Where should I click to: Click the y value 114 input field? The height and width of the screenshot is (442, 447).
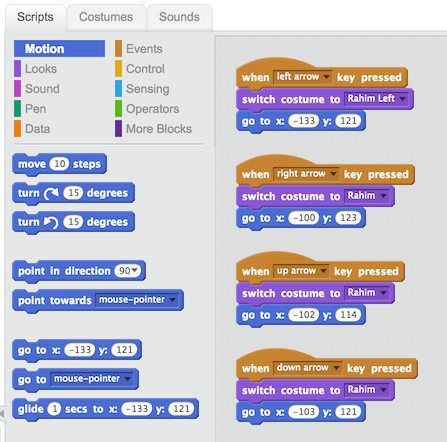point(348,315)
